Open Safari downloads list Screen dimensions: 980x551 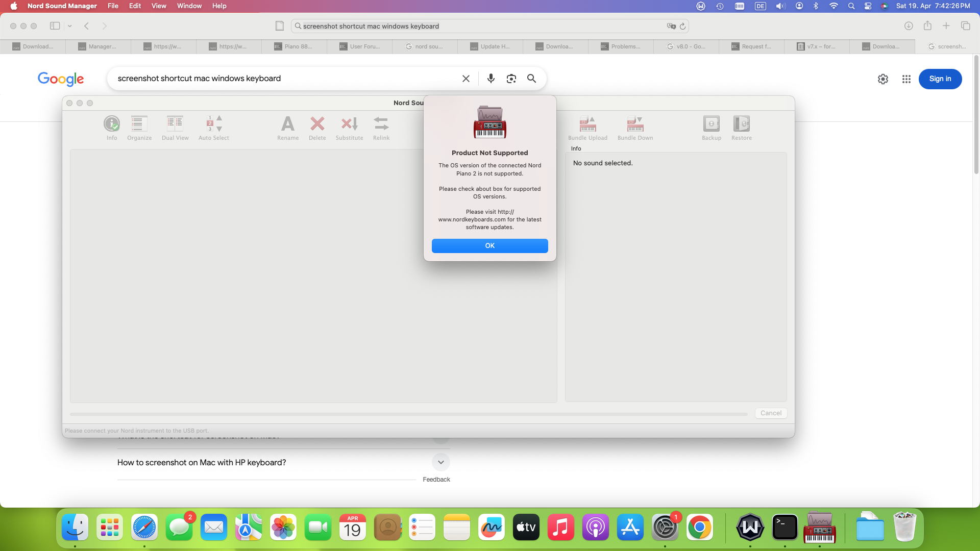tap(909, 26)
